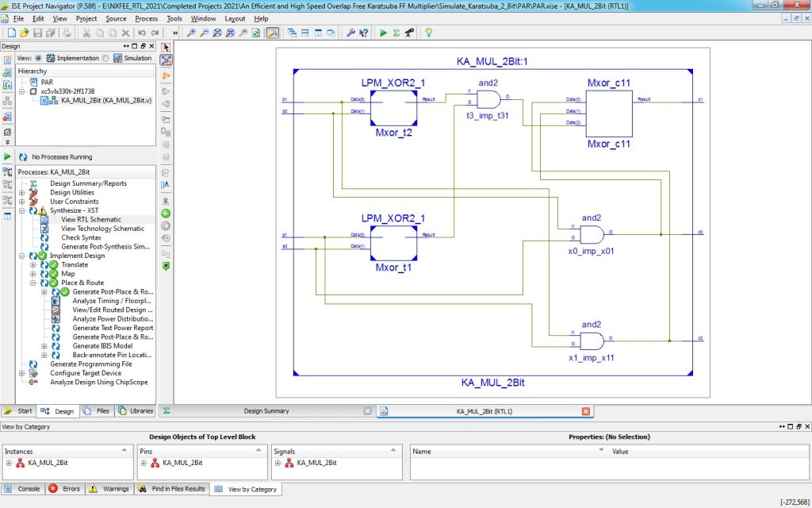Expand the Design Utilities process node

(x=22, y=192)
